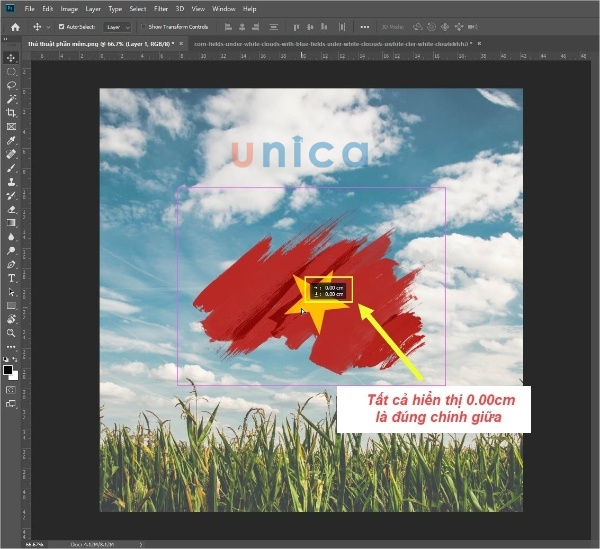Select the Frame tool
Viewport: 600px width, 549px height.
(11, 126)
